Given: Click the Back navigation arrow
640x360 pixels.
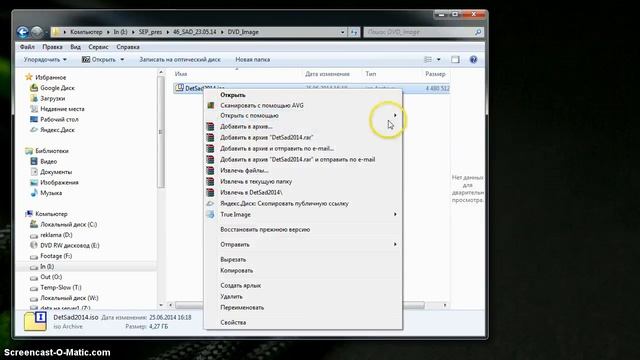Looking at the screenshot, I should click(x=23, y=32).
